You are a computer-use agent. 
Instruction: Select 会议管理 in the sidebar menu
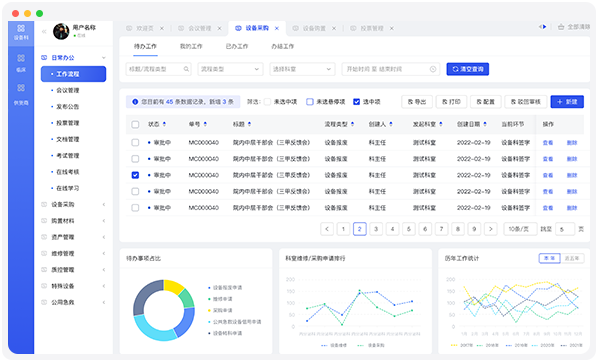click(x=68, y=90)
